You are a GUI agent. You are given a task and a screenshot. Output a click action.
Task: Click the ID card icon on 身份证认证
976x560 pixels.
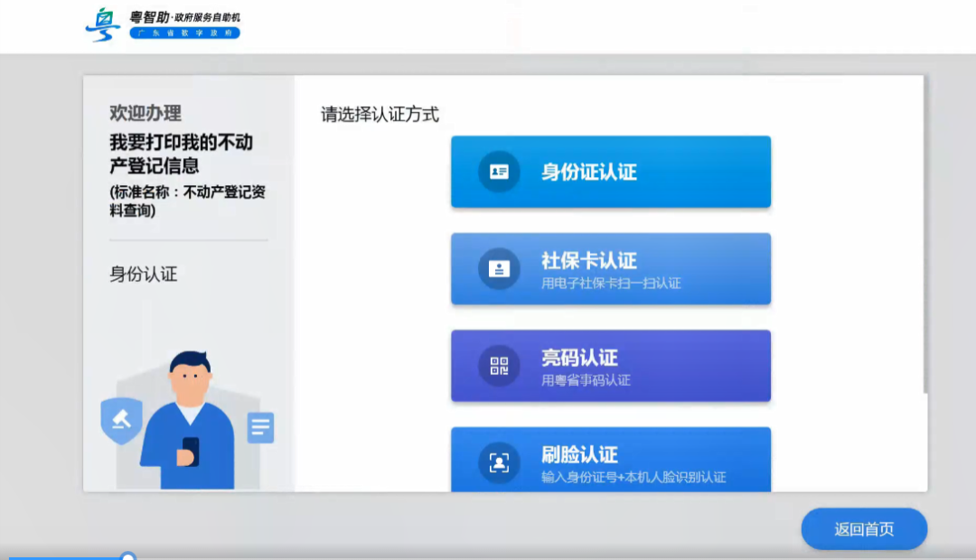(x=498, y=172)
